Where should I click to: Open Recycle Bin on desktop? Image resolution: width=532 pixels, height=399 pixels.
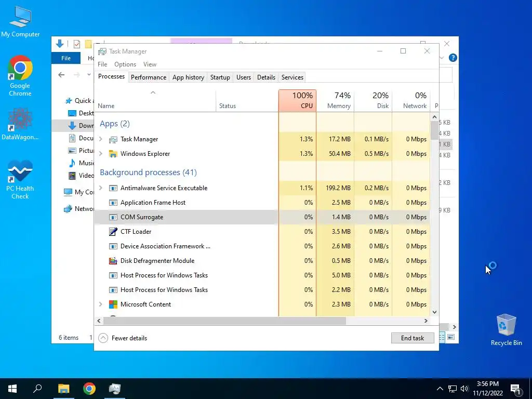point(506,330)
